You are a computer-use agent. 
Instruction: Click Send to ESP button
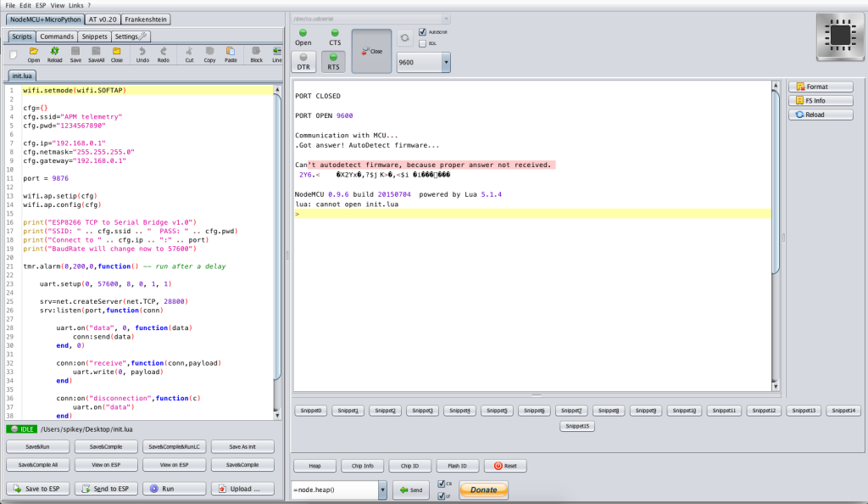point(106,489)
